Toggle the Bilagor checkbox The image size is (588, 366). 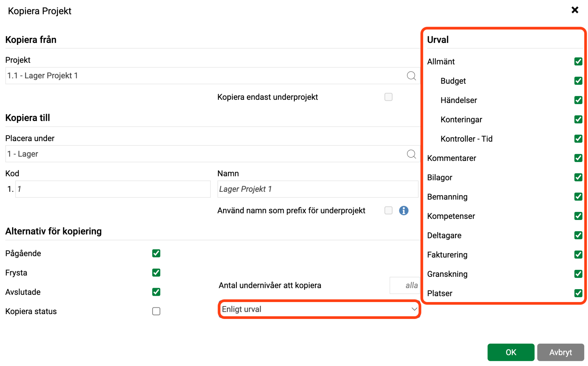pyautogui.click(x=578, y=177)
